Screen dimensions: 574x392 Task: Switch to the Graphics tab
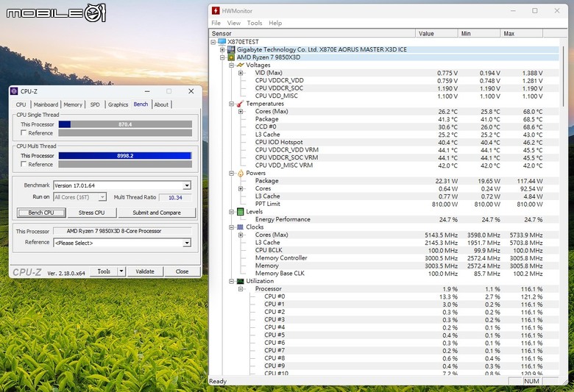click(x=118, y=104)
